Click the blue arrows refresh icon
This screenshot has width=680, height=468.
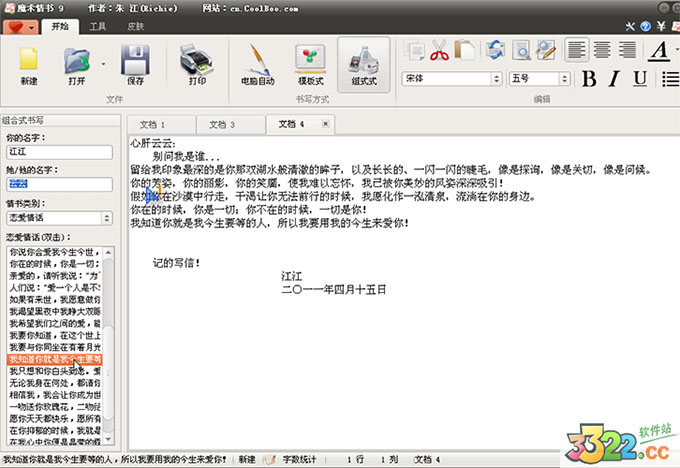(x=495, y=50)
